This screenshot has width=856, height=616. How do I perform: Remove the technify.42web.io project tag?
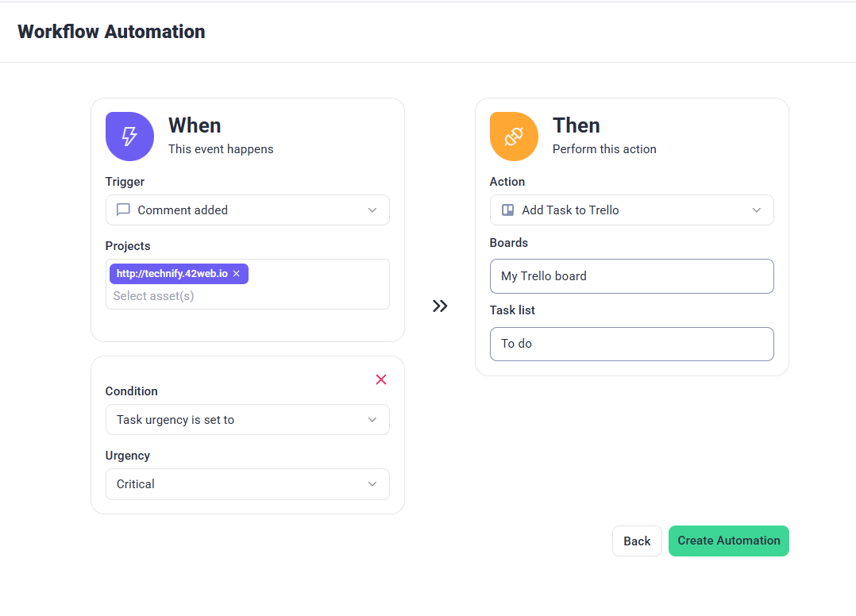click(x=237, y=274)
